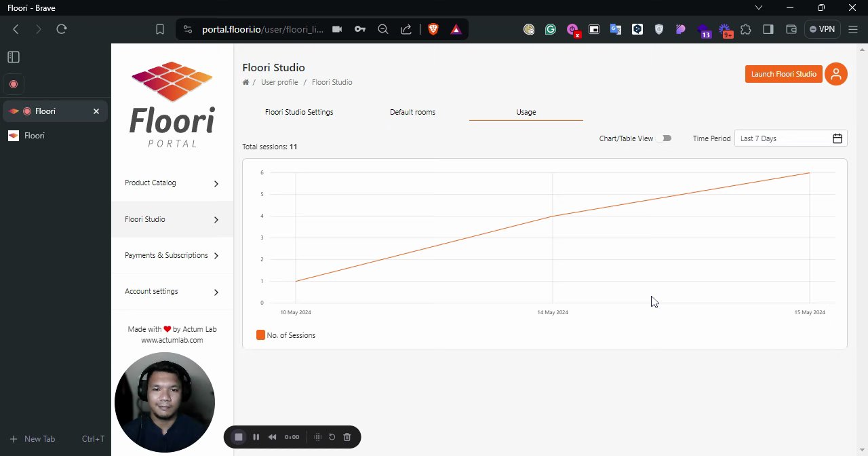This screenshot has width=868, height=456.
Task: Click the 14 May 2024 chart data point
Action: (553, 216)
